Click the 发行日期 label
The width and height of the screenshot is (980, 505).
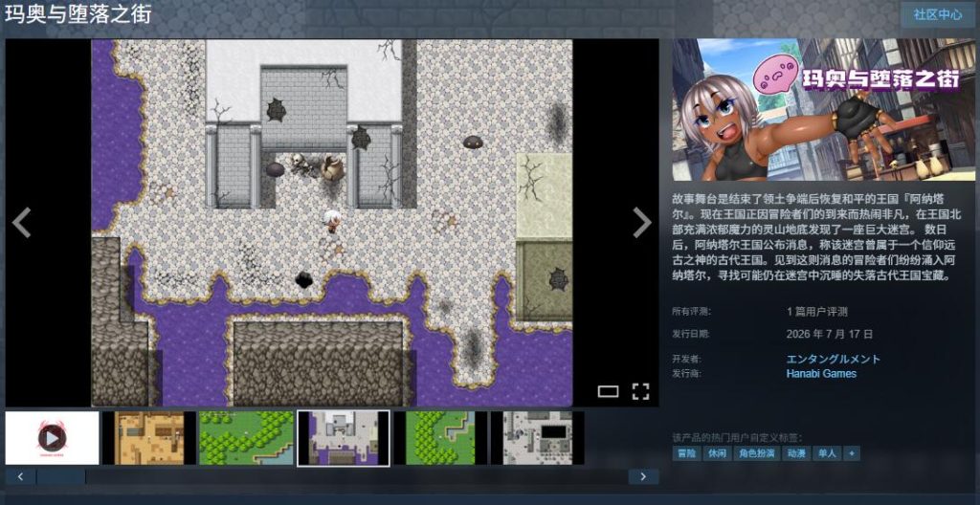tap(691, 335)
